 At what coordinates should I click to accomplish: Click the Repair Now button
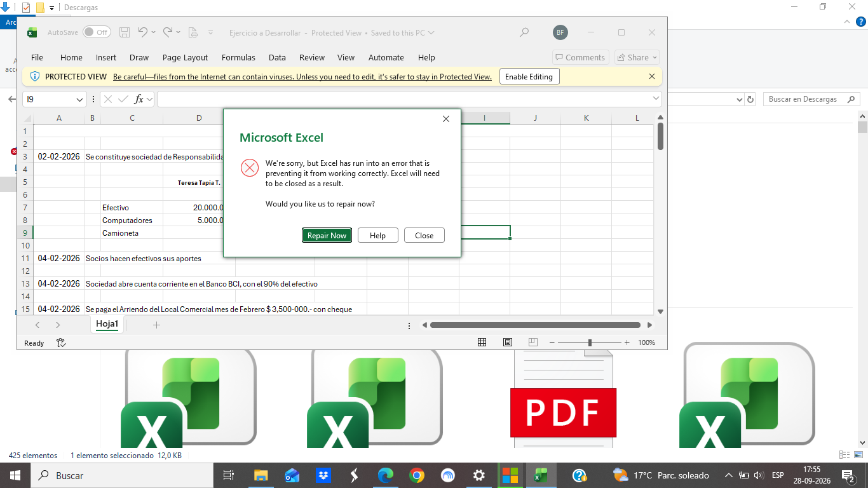coord(327,235)
